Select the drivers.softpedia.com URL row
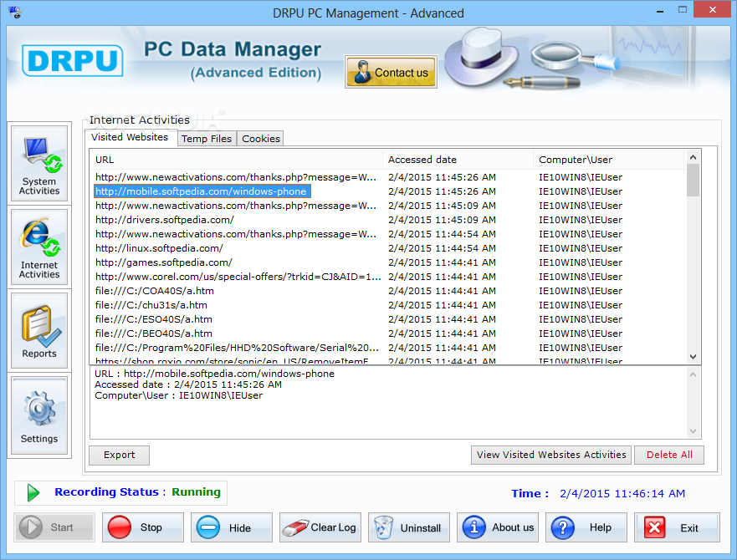The image size is (737, 560). pos(388,220)
